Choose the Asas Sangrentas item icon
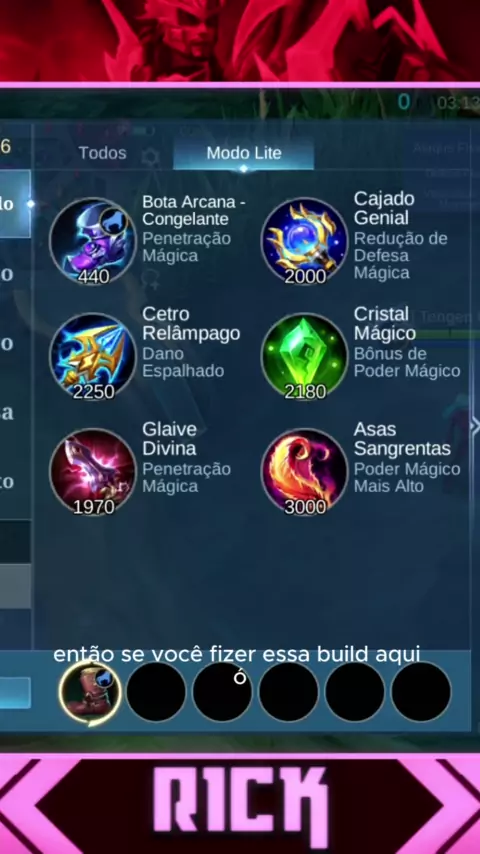 (304, 472)
